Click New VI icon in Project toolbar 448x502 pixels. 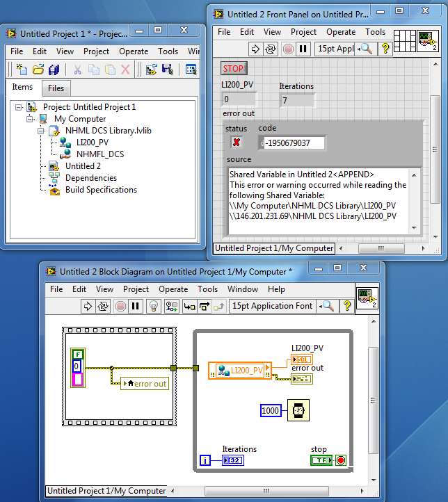pos(22,69)
